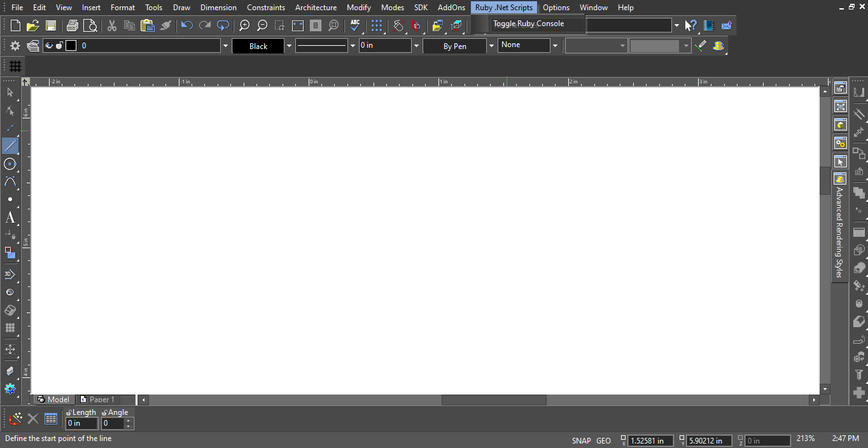Open Advanced Rendering Styles side panel

coord(839,232)
